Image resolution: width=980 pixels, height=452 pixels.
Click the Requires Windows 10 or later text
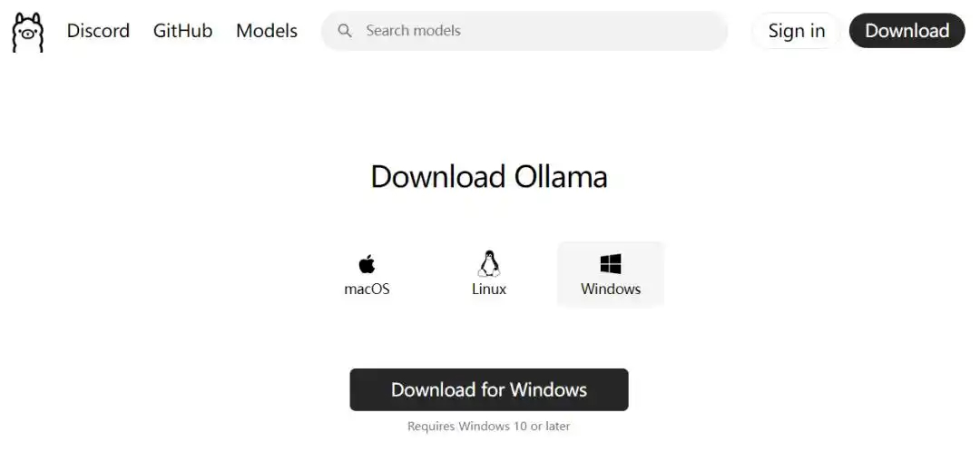[489, 427]
